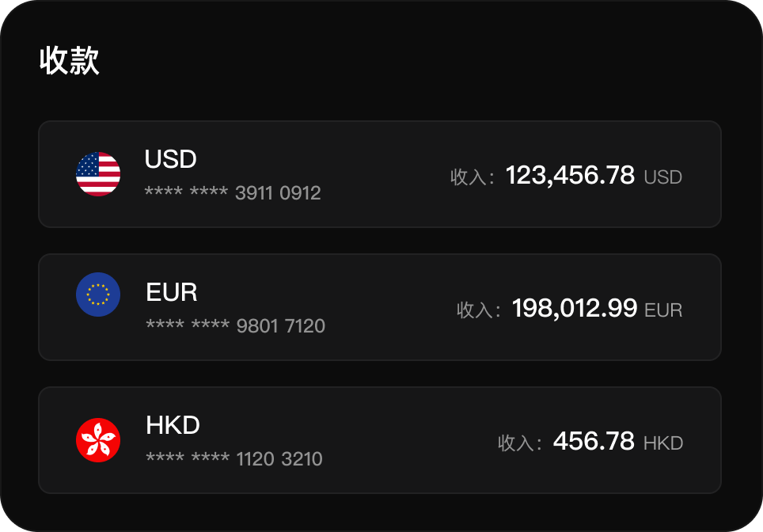Image resolution: width=763 pixels, height=532 pixels.
Task: Click the EUR unit after 198,012.99
Action: [663, 310]
